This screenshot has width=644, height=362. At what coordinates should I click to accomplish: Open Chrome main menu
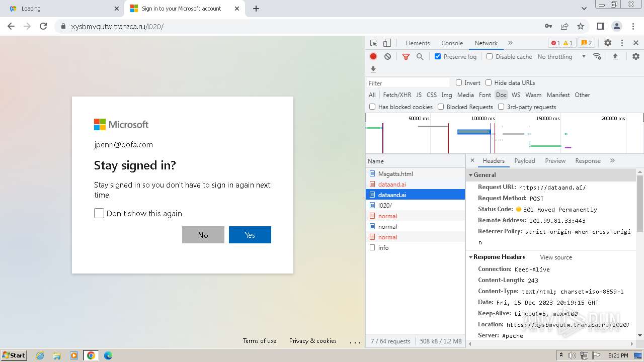coord(633,26)
